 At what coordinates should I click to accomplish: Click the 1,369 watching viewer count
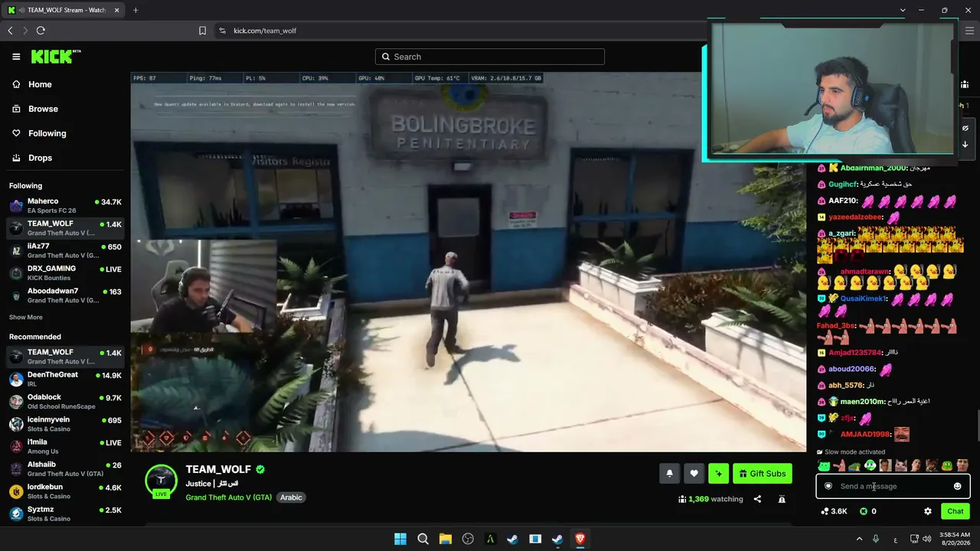710,499
